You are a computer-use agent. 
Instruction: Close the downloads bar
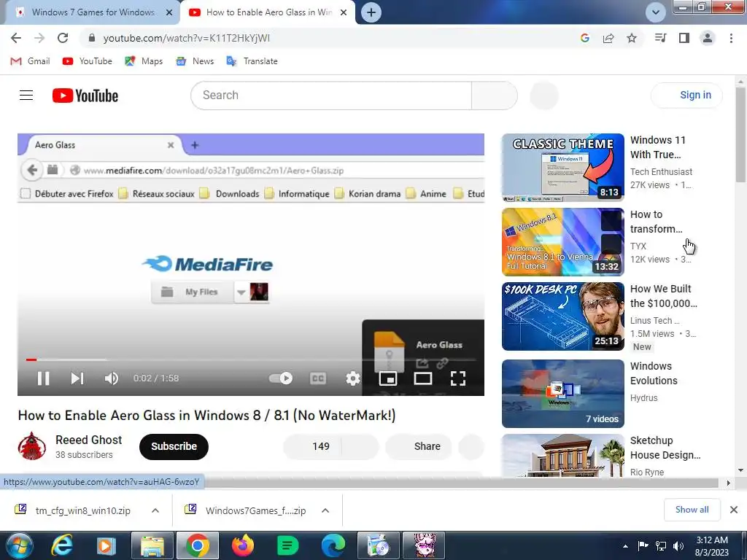click(734, 510)
